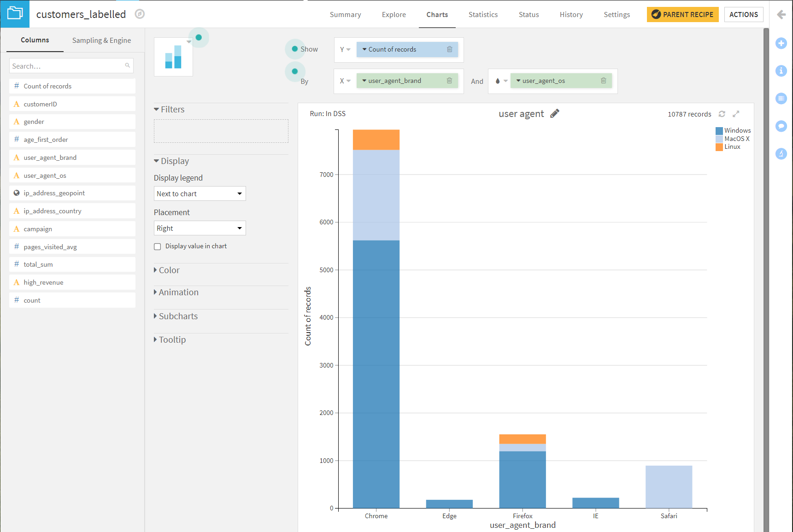The width and height of the screenshot is (793, 532).
Task: Open the stacked bar chart type picker
Action: tap(173, 57)
